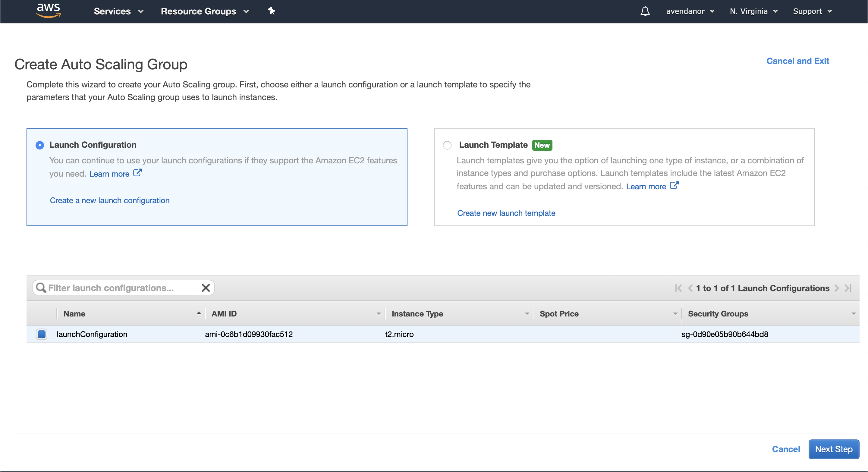This screenshot has width=868, height=472.
Task: Click the Filter launch configurations input field
Action: coord(123,288)
